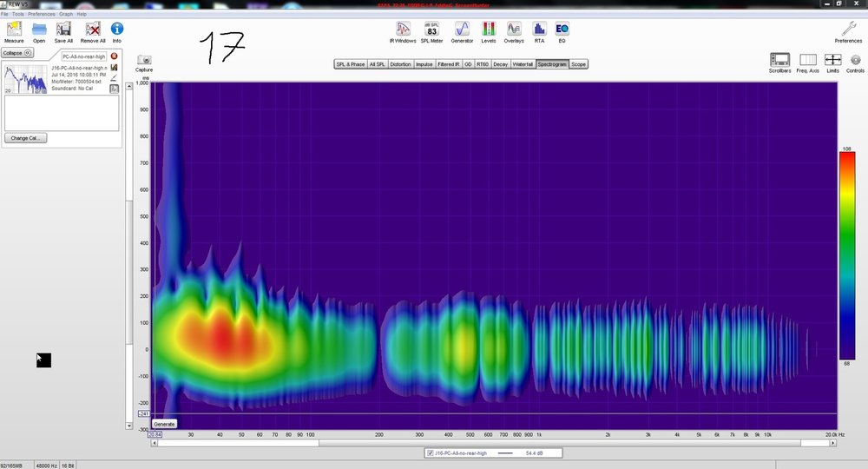
Task: Switch to Distortion tab
Action: (x=400, y=64)
